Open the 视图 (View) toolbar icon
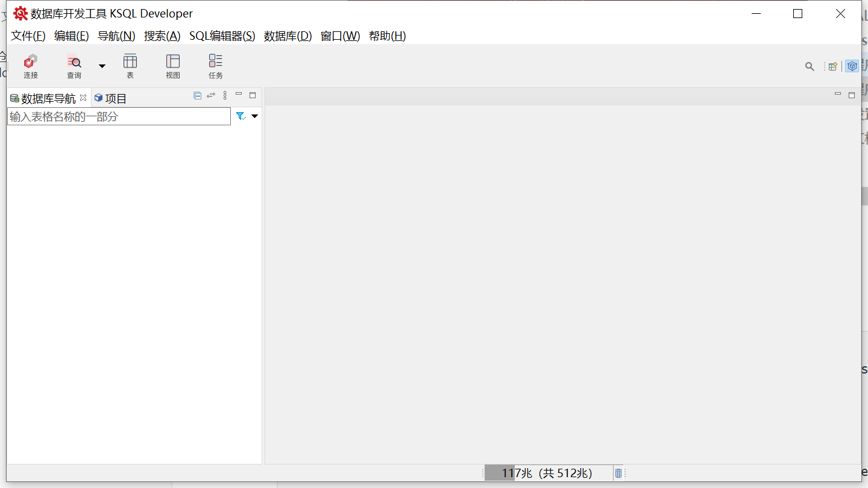 click(173, 66)
